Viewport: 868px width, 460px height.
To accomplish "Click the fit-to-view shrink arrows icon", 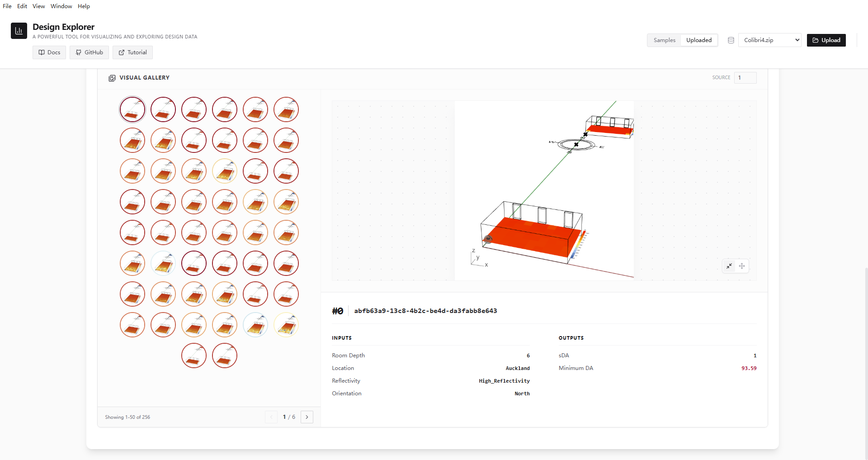I will coord(729,266).
